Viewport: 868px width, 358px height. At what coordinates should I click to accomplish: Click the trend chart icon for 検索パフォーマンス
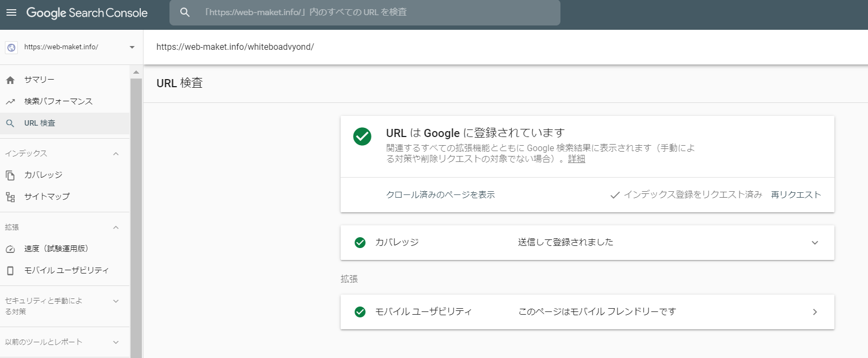[x=10, y=102]
